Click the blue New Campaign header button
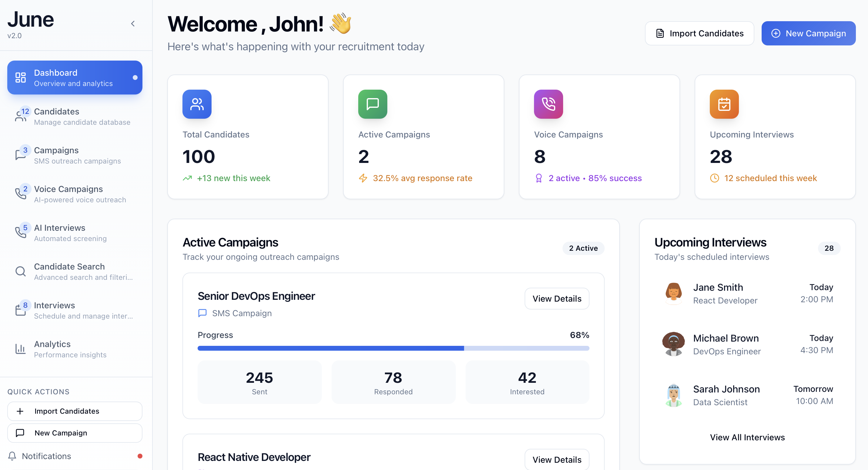Viewport: 868px width, 470px height. point(808,33)
